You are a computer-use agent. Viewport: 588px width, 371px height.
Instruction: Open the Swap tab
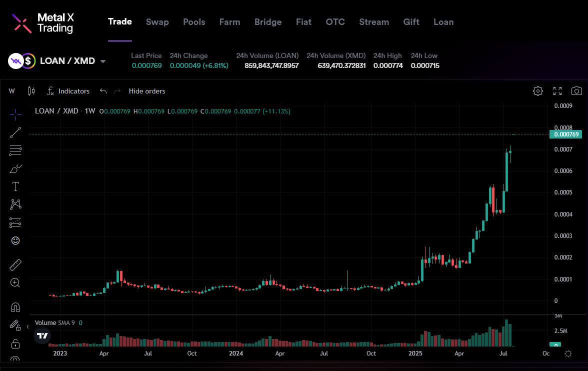157,22
